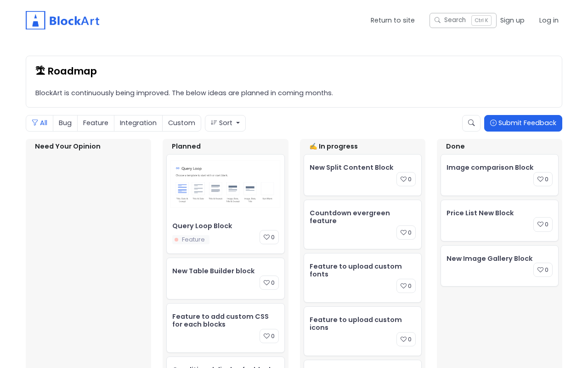Heart the custom icons upload feature

(x=406, y=339)
